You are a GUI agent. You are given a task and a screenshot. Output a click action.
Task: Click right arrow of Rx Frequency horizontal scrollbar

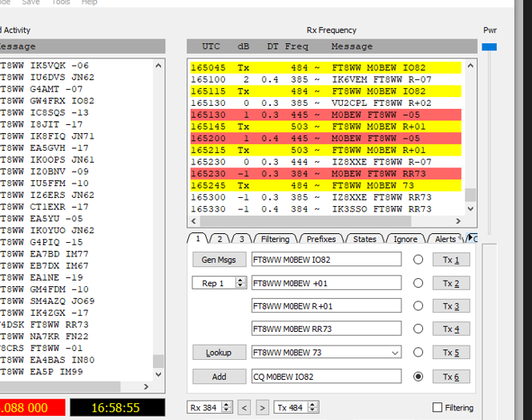[458, 221]
